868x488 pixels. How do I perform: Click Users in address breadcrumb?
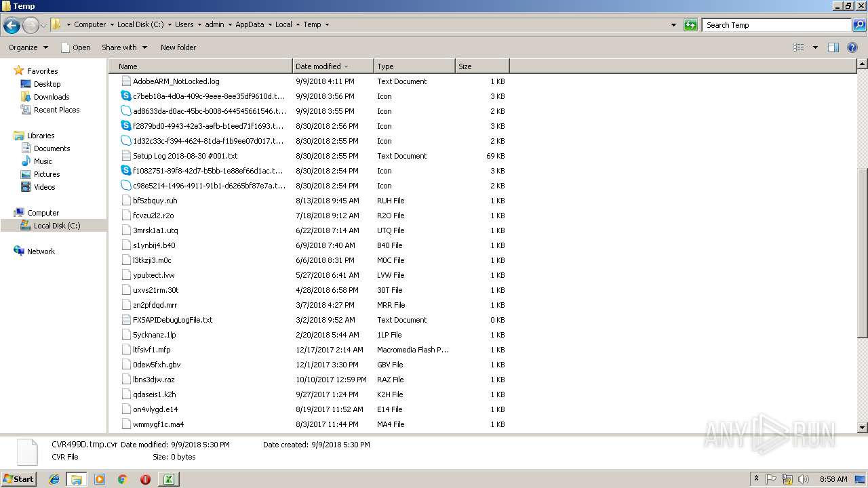coord(184,25)
